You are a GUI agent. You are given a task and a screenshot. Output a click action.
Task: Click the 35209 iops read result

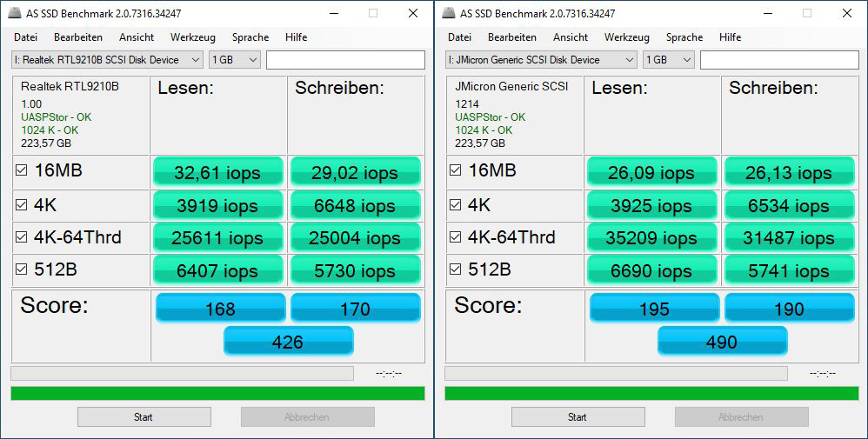[x=651, y=237]
